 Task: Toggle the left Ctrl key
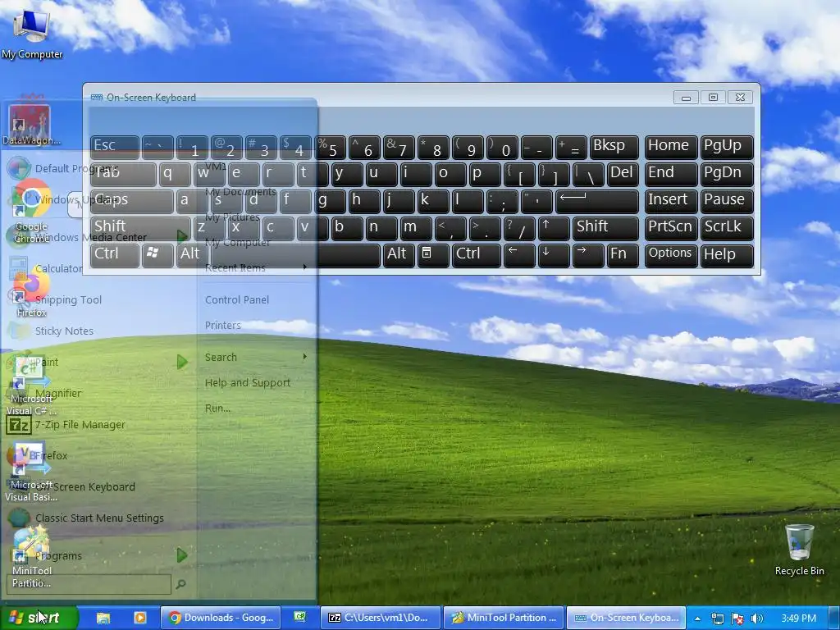click(115, 256)
